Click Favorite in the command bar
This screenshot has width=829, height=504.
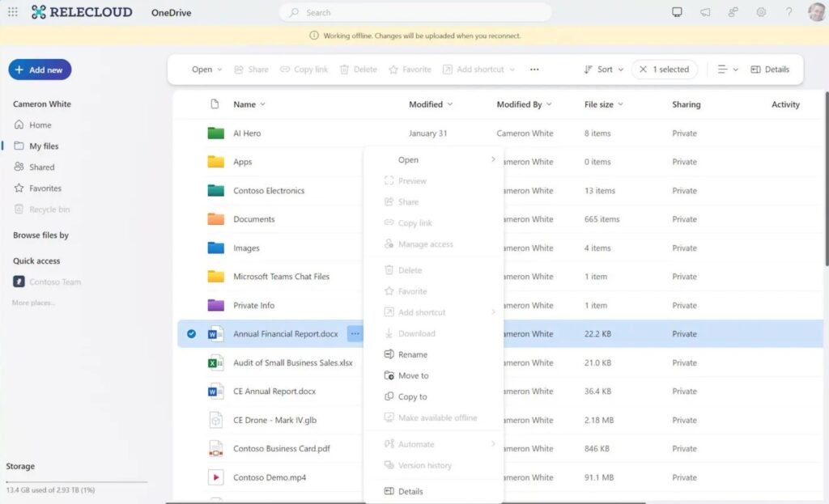click(410, 70)
